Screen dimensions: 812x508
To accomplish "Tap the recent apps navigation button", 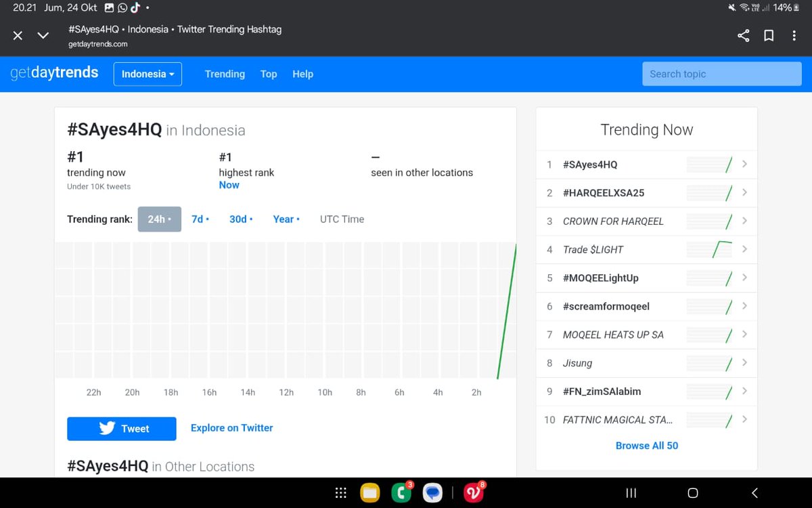I will pos(631,493).
